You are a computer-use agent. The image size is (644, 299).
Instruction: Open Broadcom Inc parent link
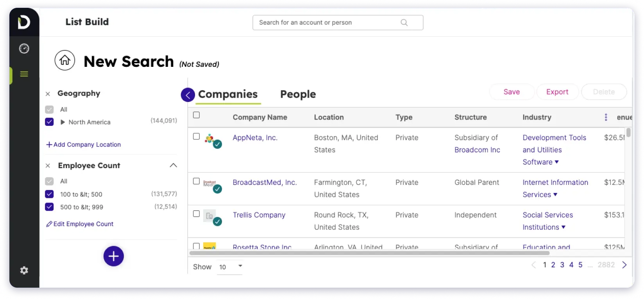click(477, 150)
